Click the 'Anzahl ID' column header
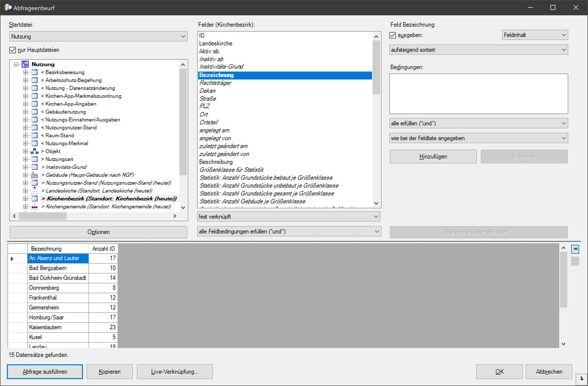 pos(103,249)
